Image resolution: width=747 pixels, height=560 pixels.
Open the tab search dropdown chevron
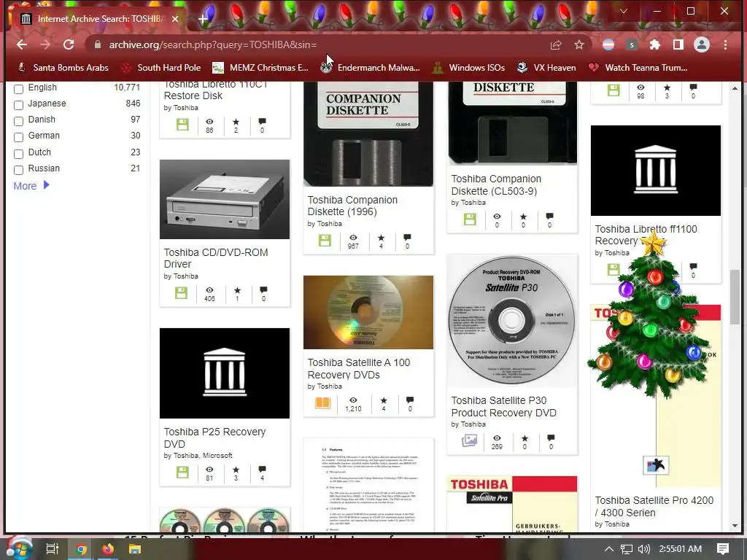[624, 11]
